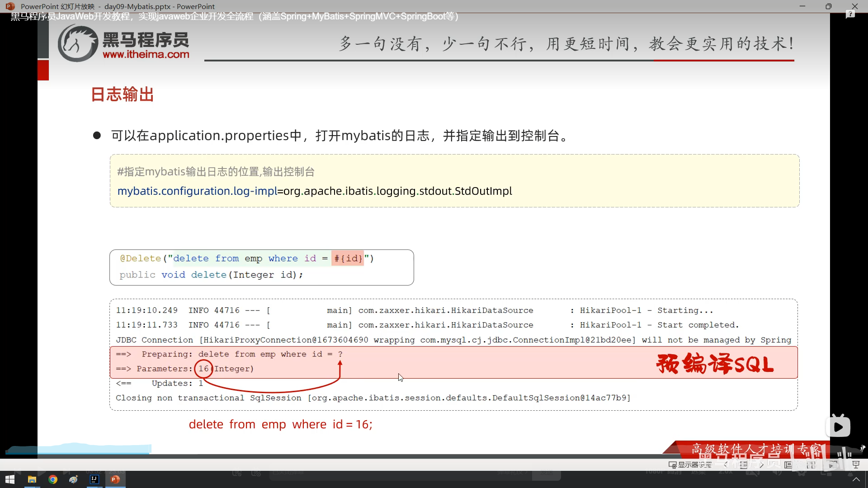Viewport: 868px width, 488px height.
Task: Switch to Reading view
Action: point(833,465)
